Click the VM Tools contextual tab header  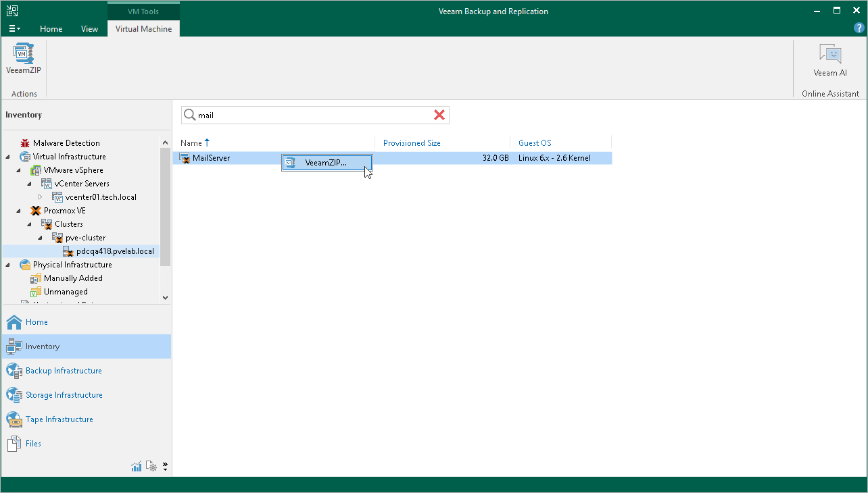[x=143, y=11]
